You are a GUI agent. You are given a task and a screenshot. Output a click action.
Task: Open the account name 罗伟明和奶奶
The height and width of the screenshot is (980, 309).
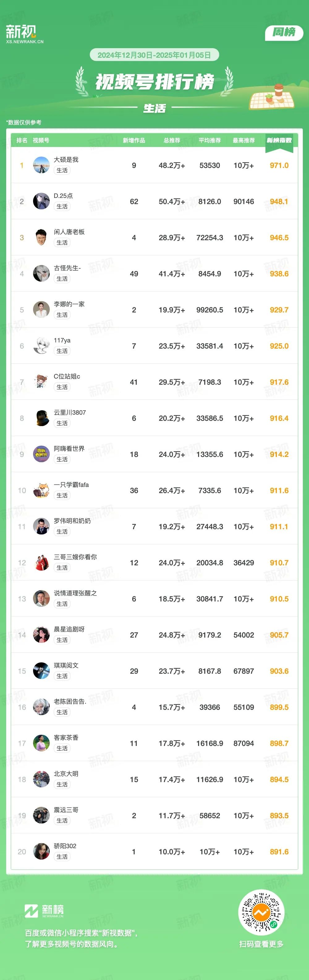[72, 521]
